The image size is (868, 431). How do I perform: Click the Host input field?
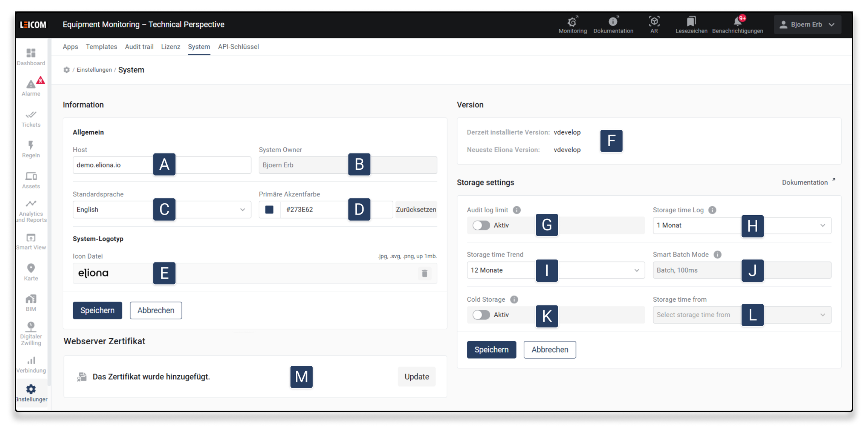[113, 165]
